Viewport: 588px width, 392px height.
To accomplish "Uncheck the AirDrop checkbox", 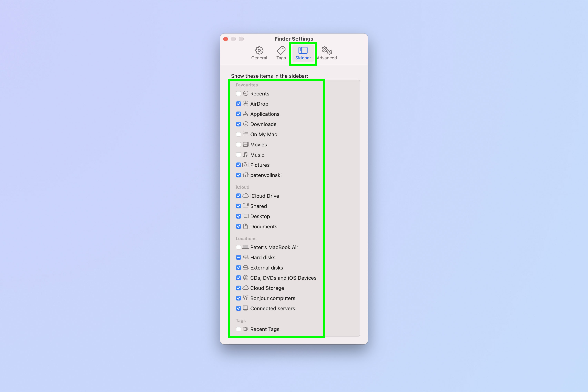I will point(239,104).
